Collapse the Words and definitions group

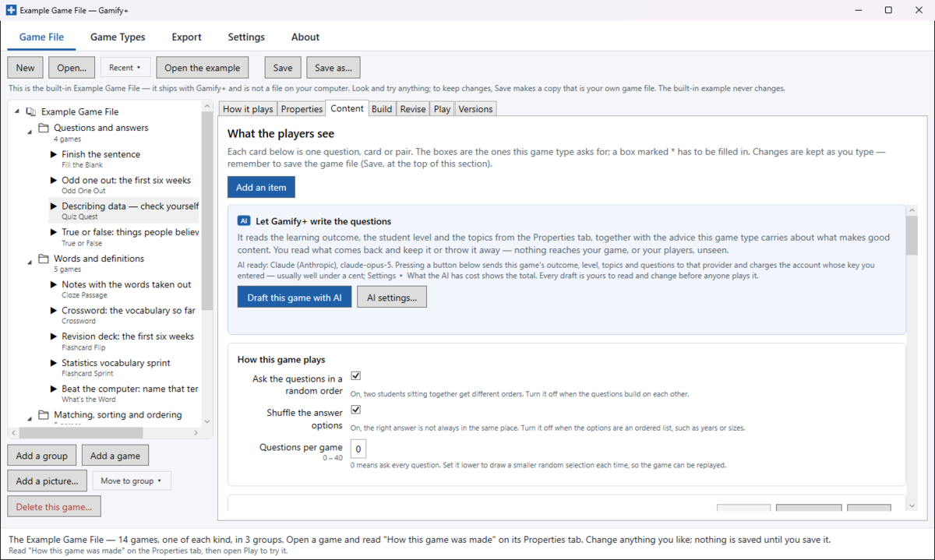(30, 263)
